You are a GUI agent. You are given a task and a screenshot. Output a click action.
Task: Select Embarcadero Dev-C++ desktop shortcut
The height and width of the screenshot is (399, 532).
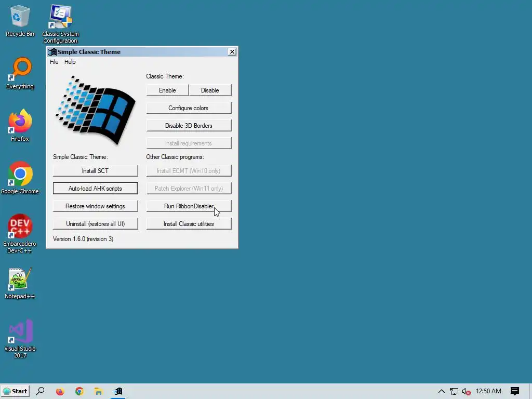pos(20,233)
